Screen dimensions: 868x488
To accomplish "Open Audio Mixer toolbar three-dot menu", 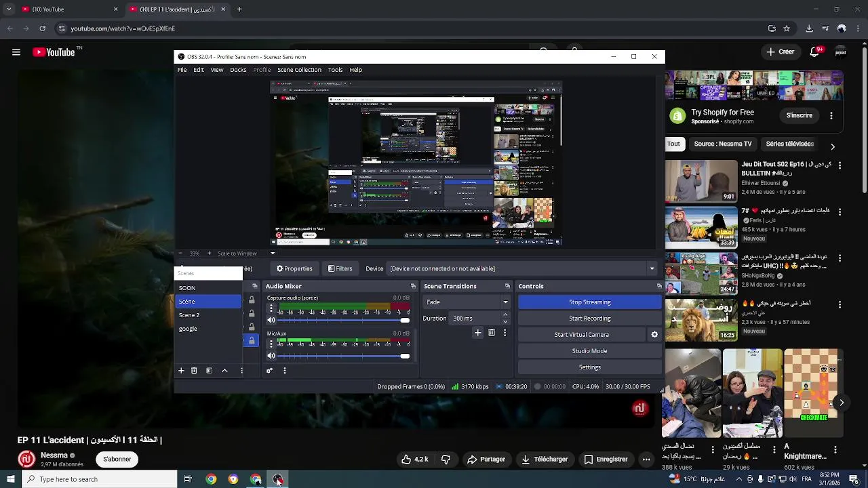I will (285, 371).
